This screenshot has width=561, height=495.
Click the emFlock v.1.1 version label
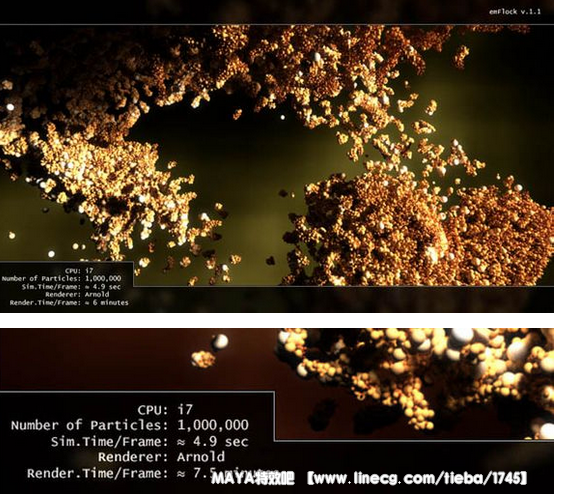click(x=514, y=12)
